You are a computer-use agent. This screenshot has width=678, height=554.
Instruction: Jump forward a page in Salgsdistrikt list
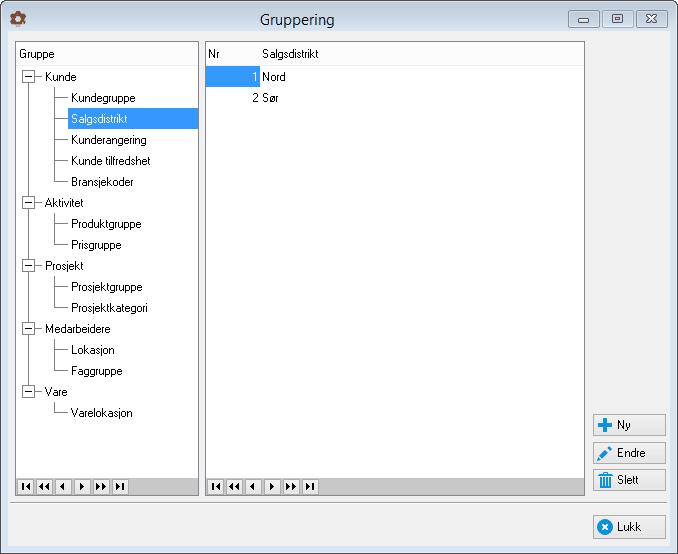(291, 487)
